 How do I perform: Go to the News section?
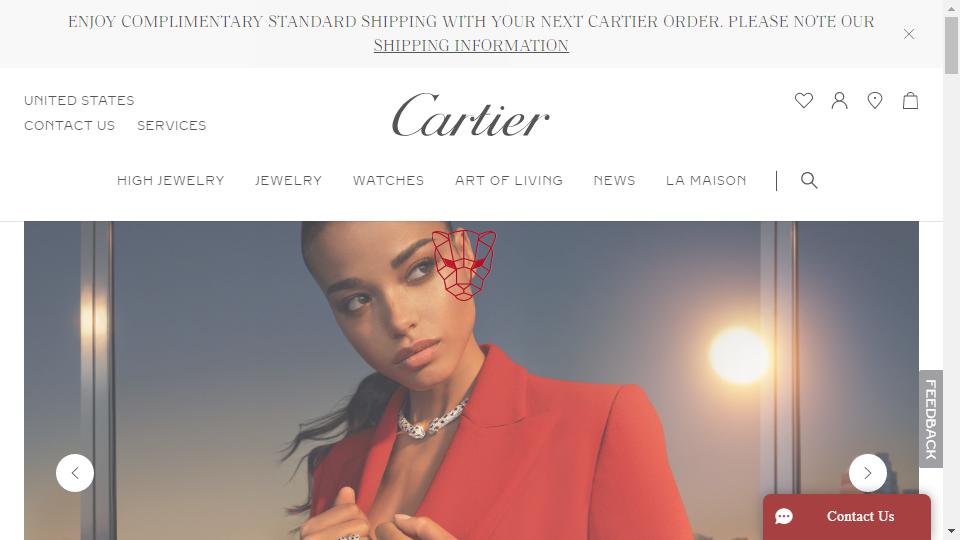(x=614, y=181)
